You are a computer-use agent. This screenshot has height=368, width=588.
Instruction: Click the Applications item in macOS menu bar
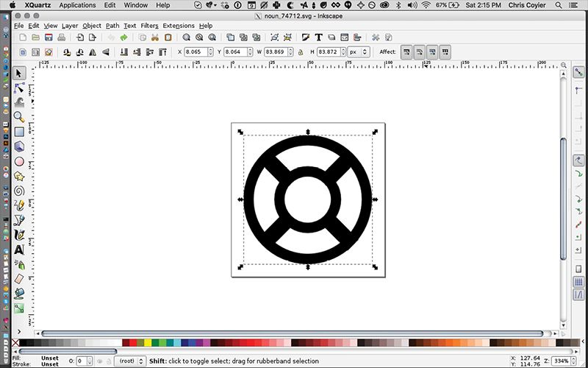click(x=77, y=5)
